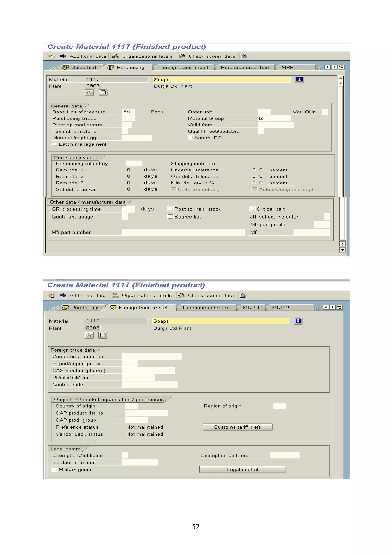This screenshot has width=392, height=555.
Task: Click the lock icon in top toolbar
Action: coord(244,56)
